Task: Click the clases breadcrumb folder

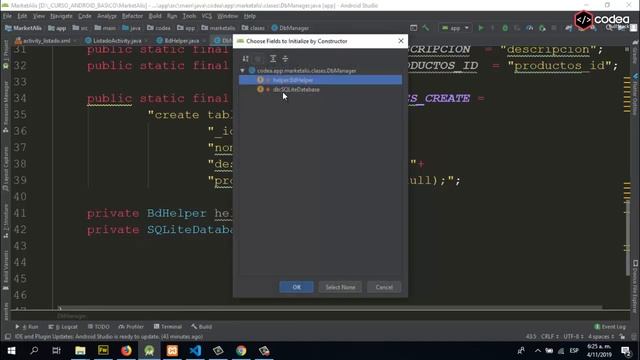Action: 253,28
